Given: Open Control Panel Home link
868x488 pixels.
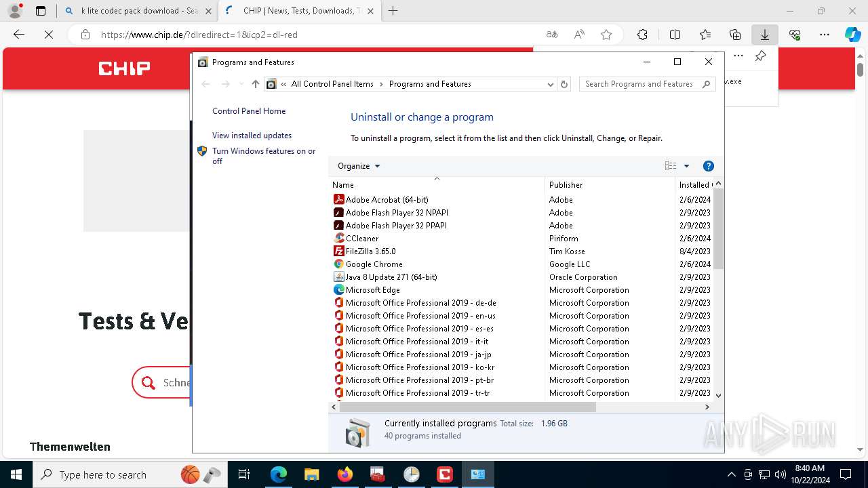Looking at the screenshot, I should pyautogui.click(x=249, y=111).
